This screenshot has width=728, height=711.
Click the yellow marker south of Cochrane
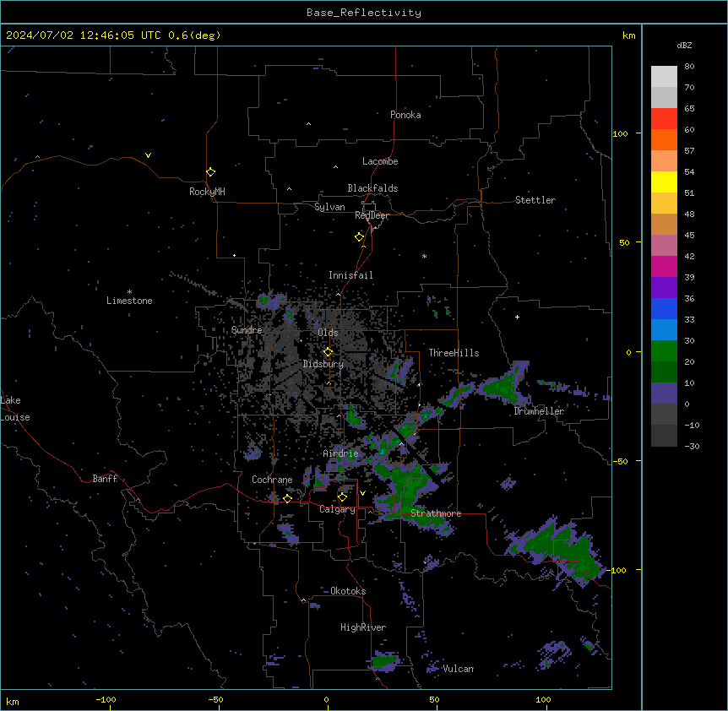pos(287,498)
